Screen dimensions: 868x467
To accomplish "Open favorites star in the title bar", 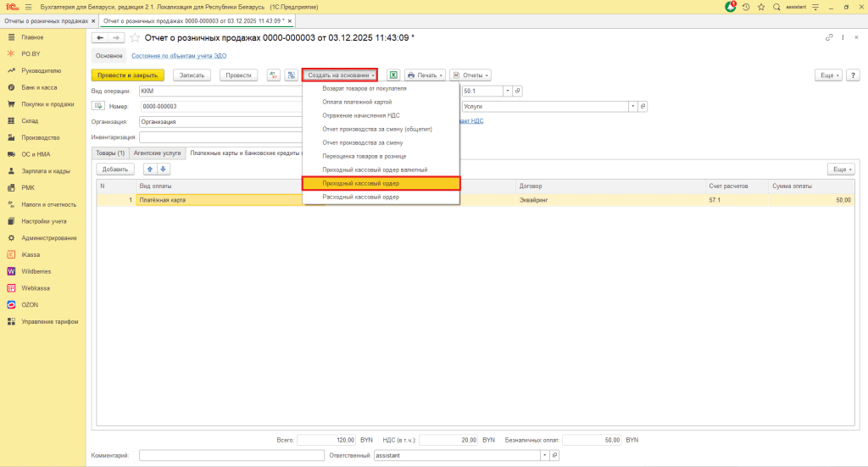I will [x=761, y=7].
